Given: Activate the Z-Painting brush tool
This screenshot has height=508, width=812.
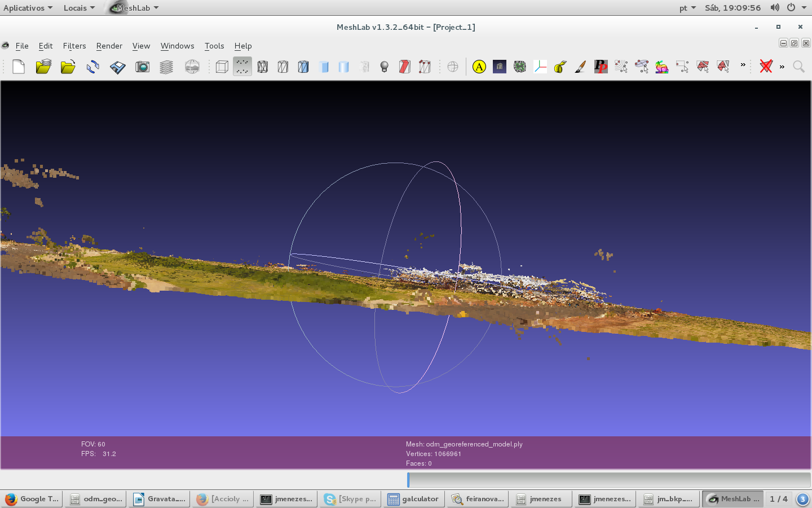Looking at the screenshot, I should point(580,67).
